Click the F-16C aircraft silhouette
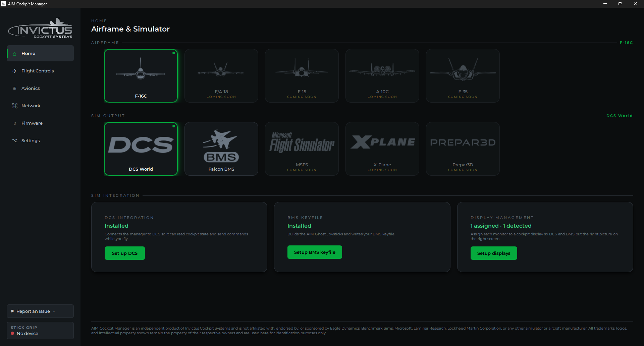 point(141,69)
